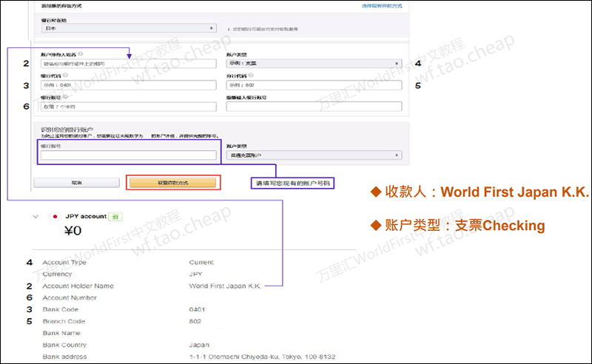Click the Japan bank country value
Screen dimensions: 592x364
pos(199,345)
